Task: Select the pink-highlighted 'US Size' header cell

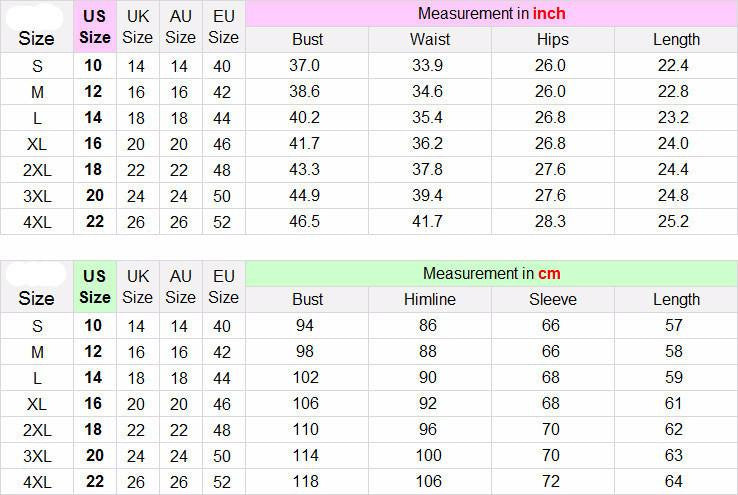Action: [x=95, y=27]
